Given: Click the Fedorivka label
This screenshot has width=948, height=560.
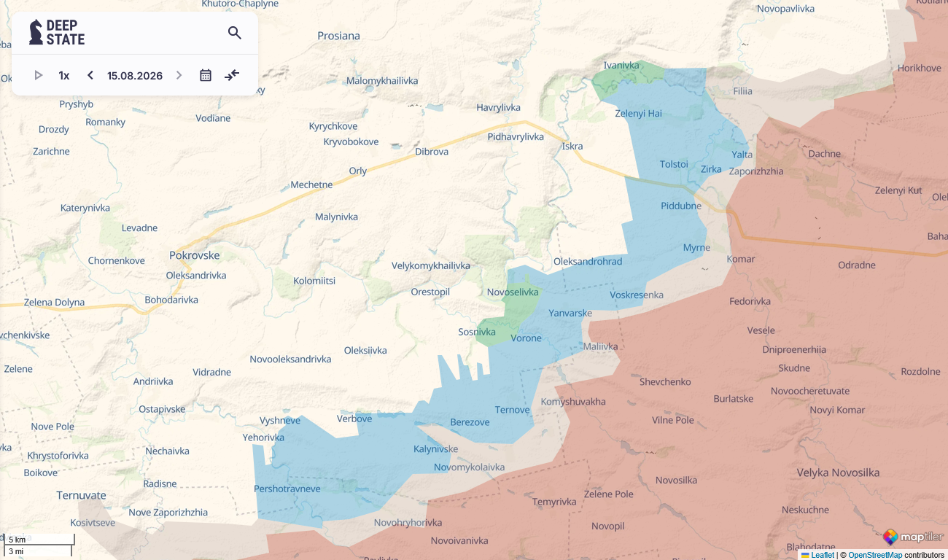Looking at the screenshot, I should coord(750,301).
